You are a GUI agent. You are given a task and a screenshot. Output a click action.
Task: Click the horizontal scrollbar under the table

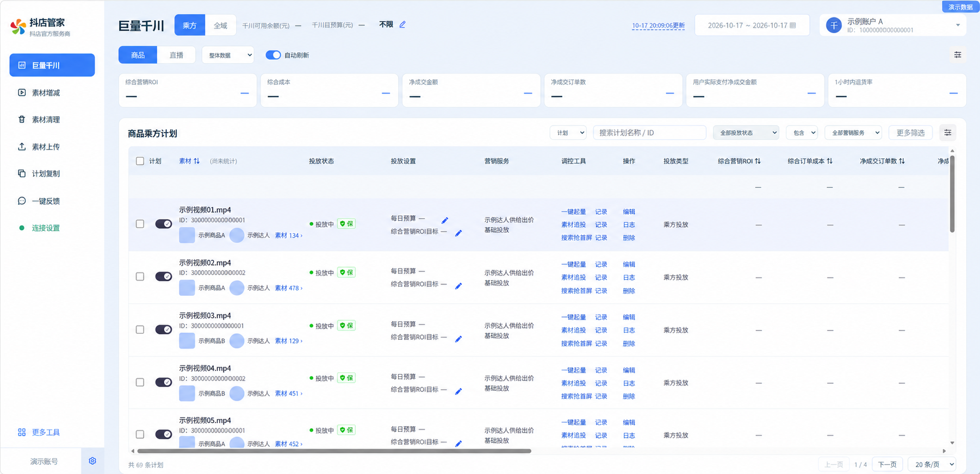334,451
